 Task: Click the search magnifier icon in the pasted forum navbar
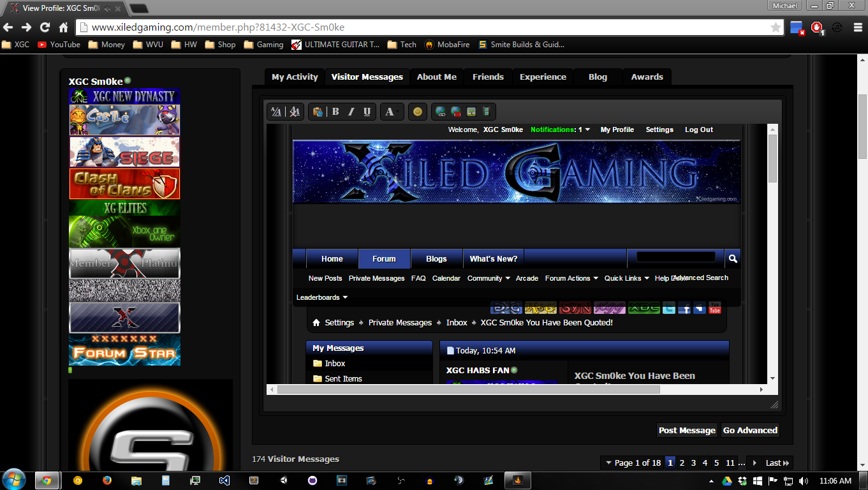(x=733, y=258)
